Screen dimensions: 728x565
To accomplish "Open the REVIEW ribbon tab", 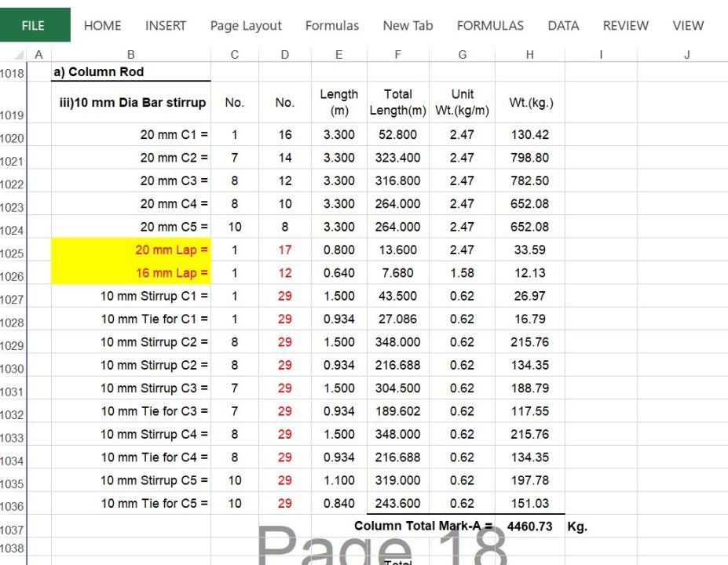I will point(625,26).
